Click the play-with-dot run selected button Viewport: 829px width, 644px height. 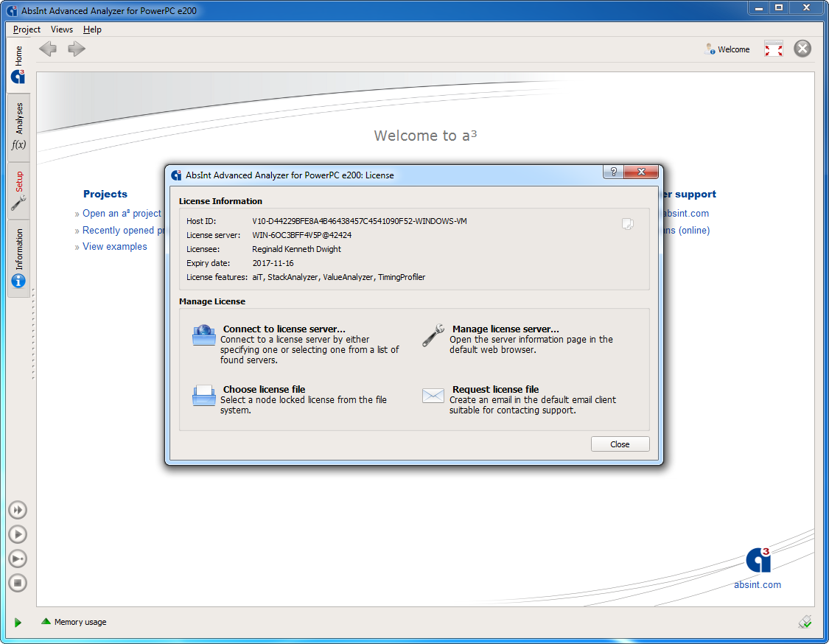[18, 559]
